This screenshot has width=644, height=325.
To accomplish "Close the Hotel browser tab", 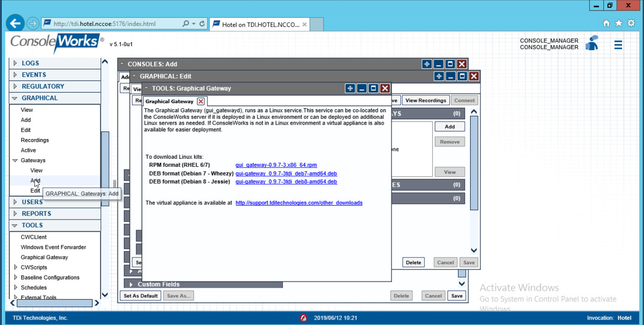I will [x=305, y=25].
